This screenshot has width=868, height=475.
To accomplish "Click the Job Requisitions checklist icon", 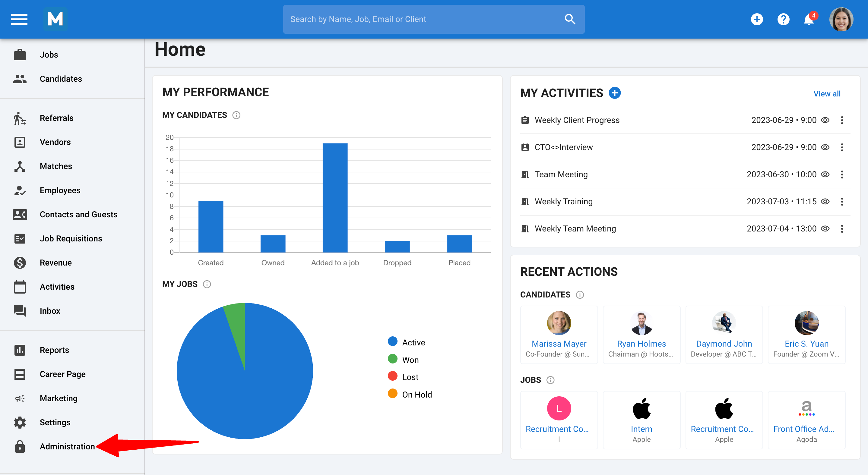I will [x=20, y=239].
